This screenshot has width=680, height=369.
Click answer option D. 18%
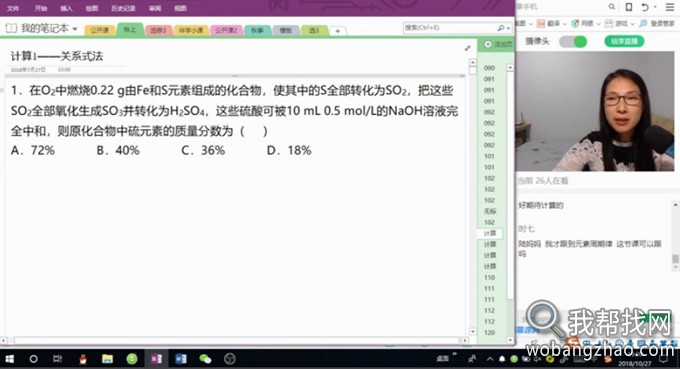(289, 150)
